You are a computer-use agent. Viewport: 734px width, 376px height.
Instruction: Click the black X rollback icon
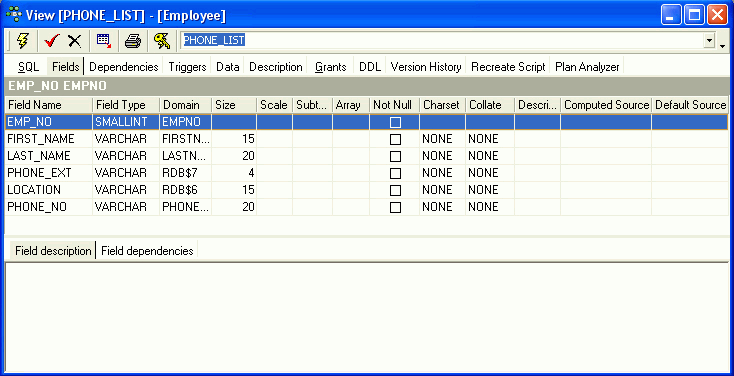pyautogui.click(x=74, y=41)
